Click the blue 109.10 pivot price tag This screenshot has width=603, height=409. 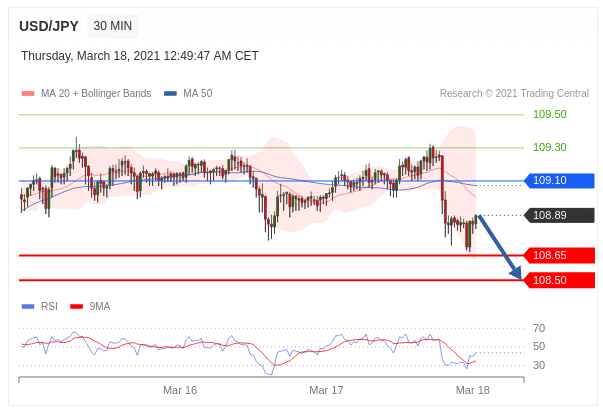point(560,180)
